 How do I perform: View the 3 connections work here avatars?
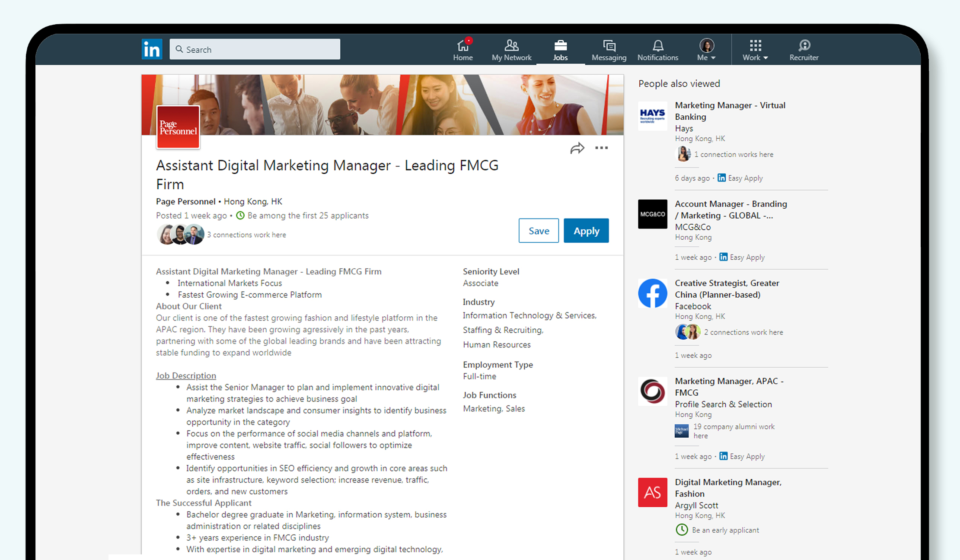point(180,235)
